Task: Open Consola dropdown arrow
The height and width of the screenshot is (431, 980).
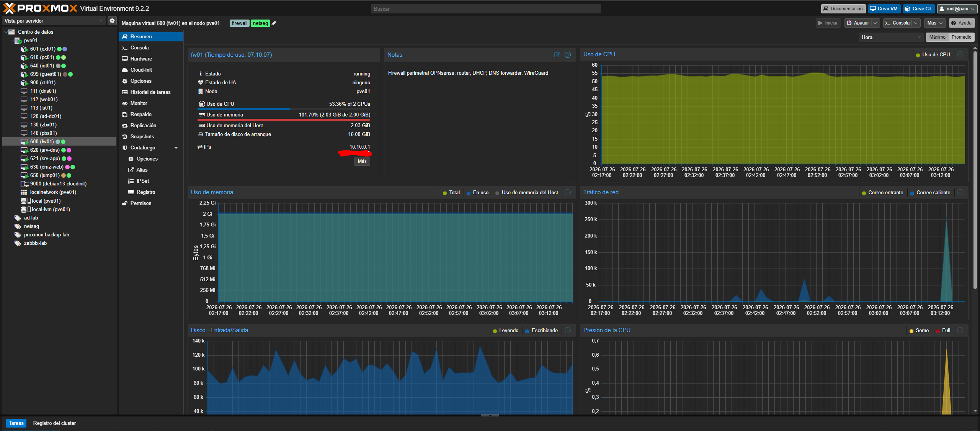Action: 916,23
